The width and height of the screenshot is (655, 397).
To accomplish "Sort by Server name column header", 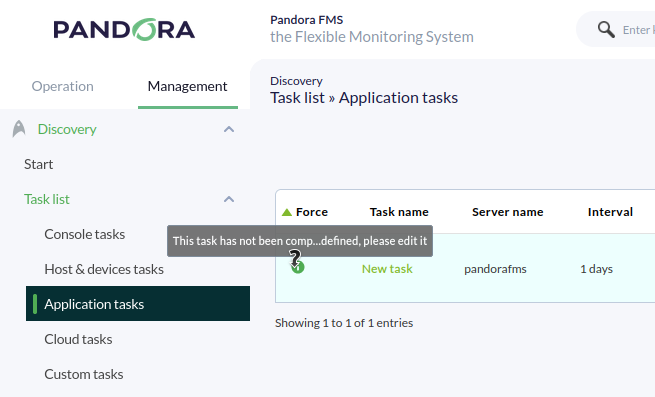I will pos(508,212).
